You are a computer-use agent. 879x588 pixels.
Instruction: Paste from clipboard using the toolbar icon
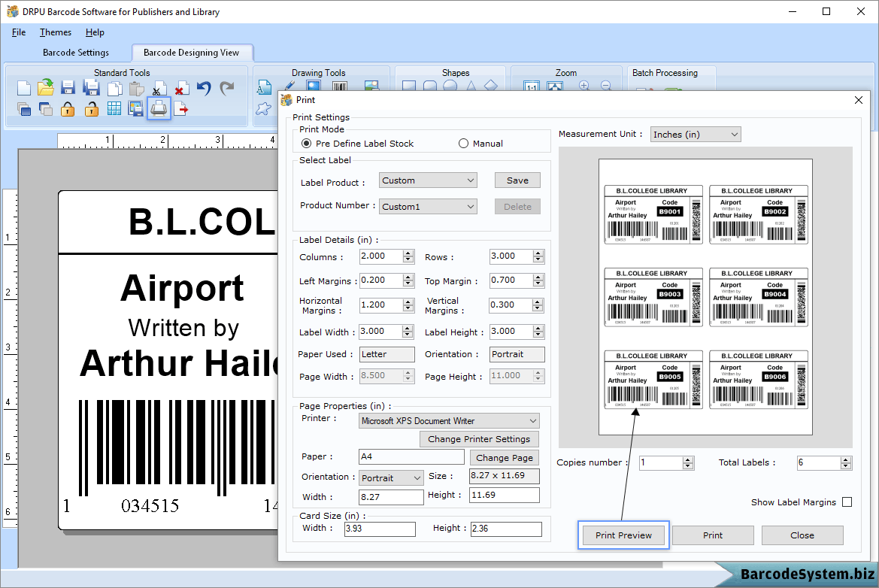136,89
